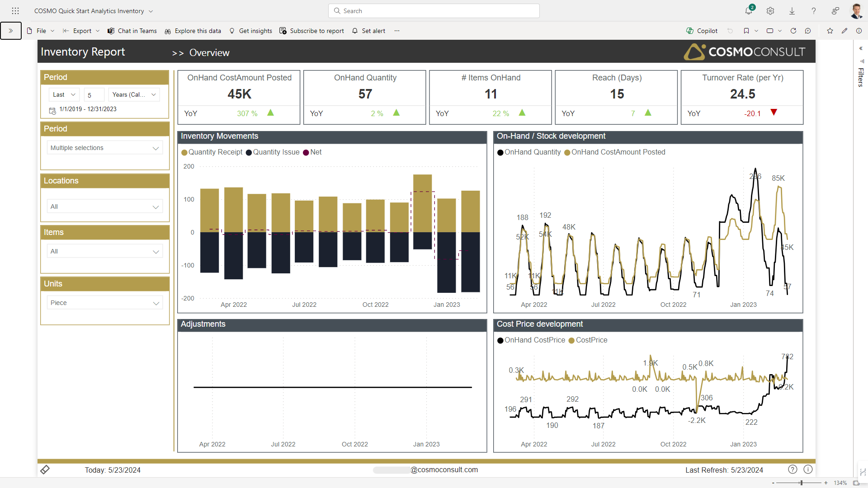The width and height of the screenshot is (868, 488).
Task: Toggle OnHand CostPrice legend series
Action: (531, 340)
